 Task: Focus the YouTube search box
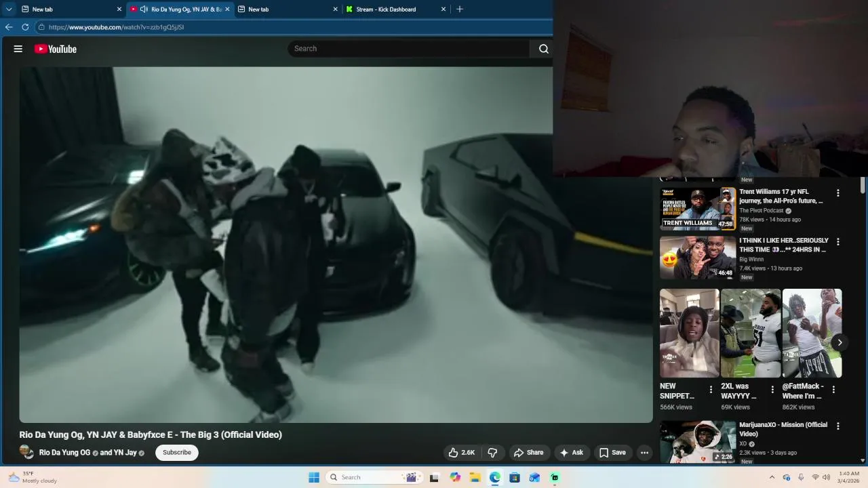point(409,49)
